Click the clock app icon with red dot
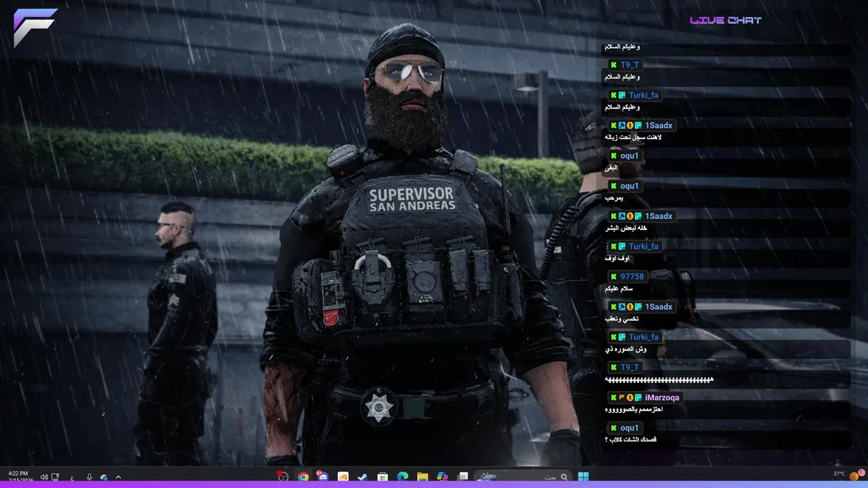Image resolution: width=868 pixels, height=488 pixels. click(x=283, y=477)
